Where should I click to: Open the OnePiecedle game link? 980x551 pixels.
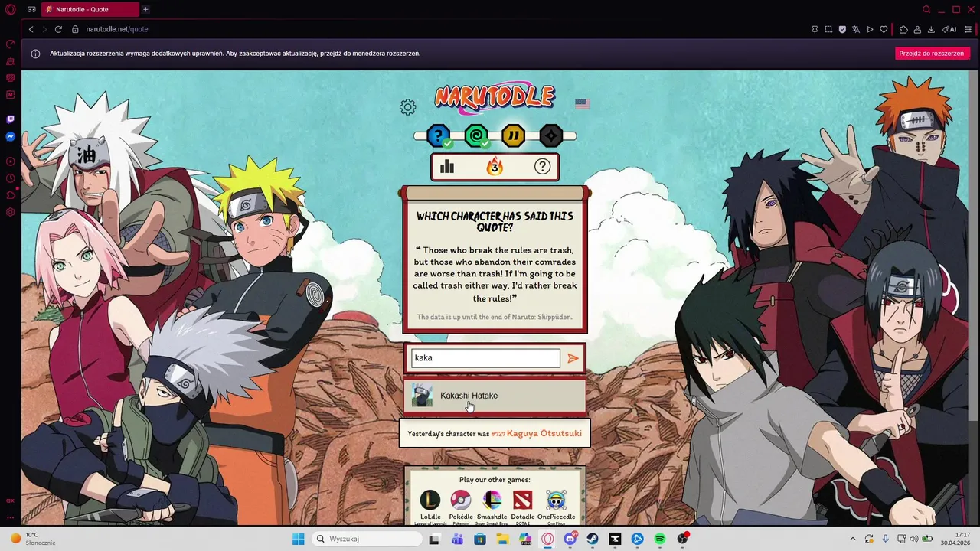click(x=557, y=506)
